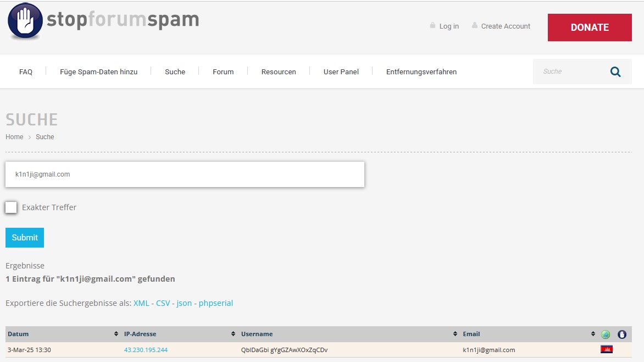
Task: Enable the Exakter Treffer checkbox
Action: click(11, 207)
